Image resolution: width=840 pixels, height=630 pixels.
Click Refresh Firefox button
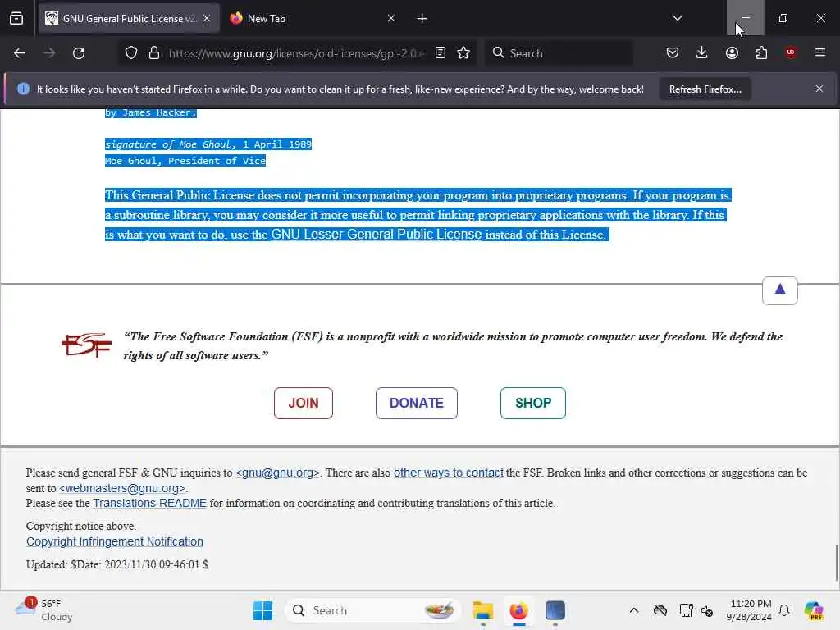tap(705, 89)
